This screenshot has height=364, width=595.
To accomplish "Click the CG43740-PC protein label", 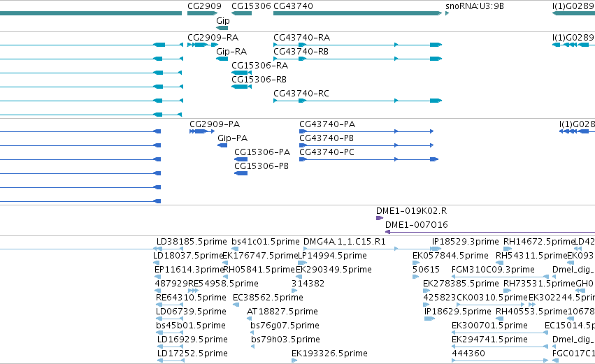I will point(327,152).
